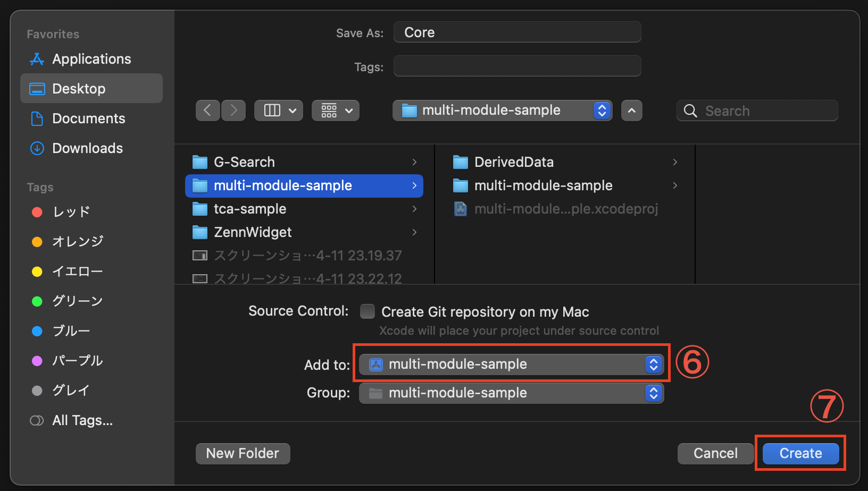
Task: Select Desktop in Favorites sidebar
Action: click(x=91, y=88)
